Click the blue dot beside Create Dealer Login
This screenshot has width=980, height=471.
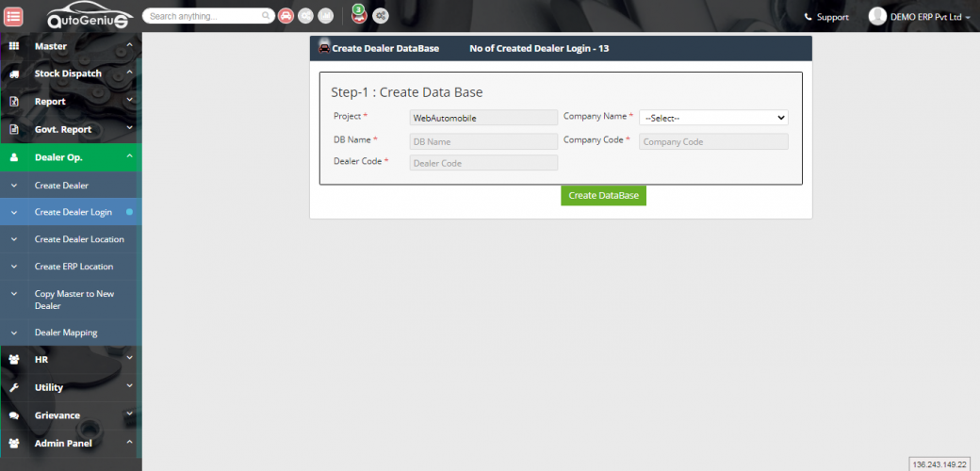pos(129,212)
